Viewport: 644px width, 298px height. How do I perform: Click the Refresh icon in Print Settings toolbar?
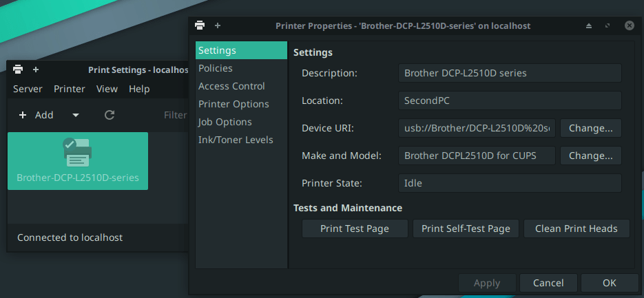110,115
